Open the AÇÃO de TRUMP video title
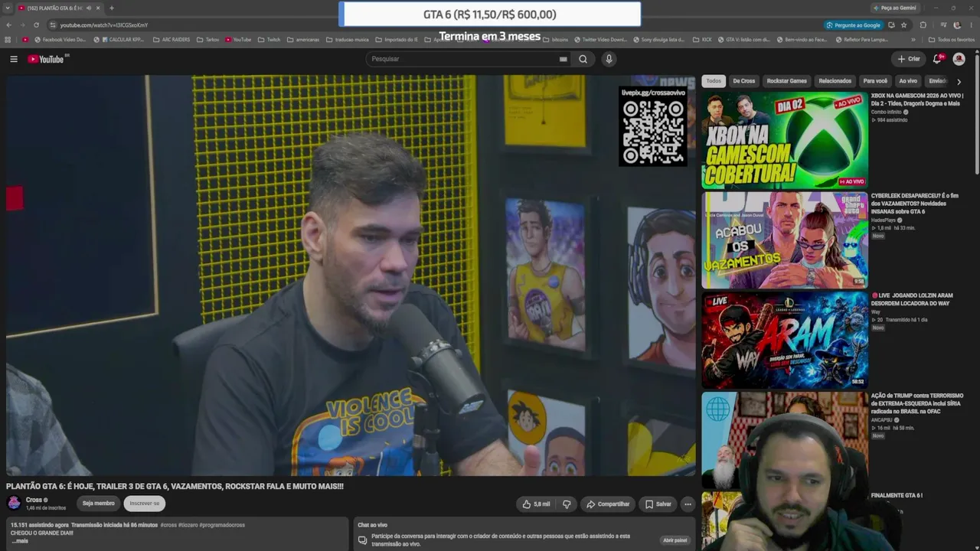The height and width of the screenshot is (551, 980). [917, 403]
